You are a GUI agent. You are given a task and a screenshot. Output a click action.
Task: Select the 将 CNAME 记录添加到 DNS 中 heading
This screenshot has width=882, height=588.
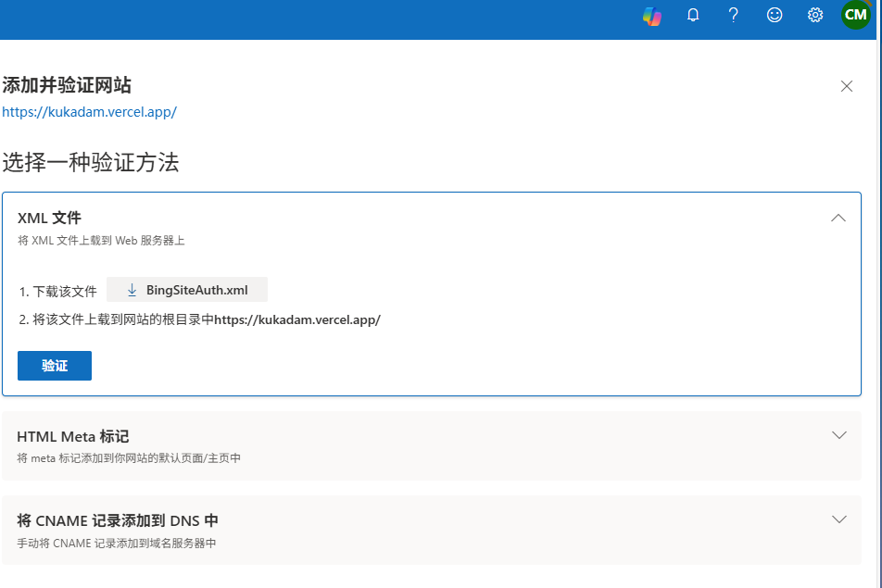pos(117,521)
